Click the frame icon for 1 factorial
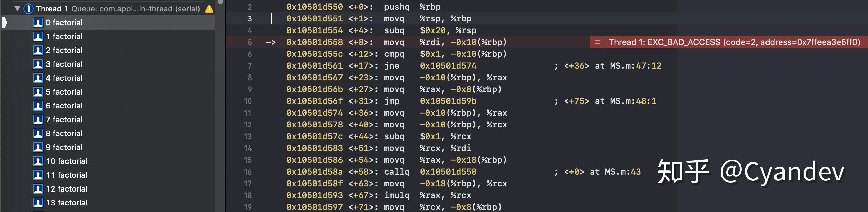The image size is (868, 212). [x=38, y=36]
